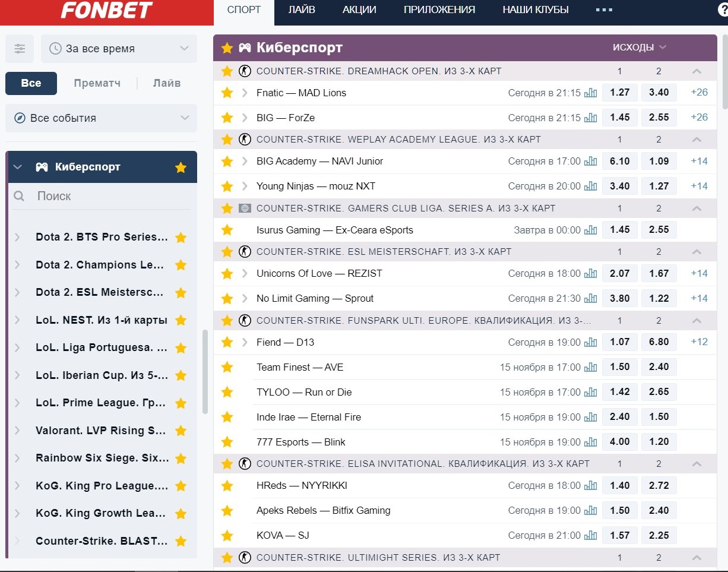View stats icon for BIG Academy — NAVI Junior
Screen dimensions: 728x572
[590, 161]
